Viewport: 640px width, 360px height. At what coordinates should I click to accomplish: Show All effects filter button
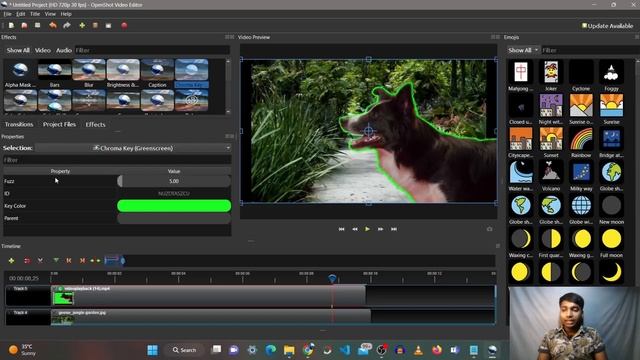pos(18,50)
